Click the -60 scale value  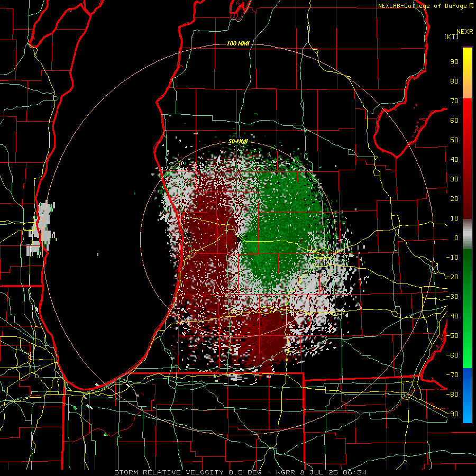pyautogui.click(x=452, y=355)
